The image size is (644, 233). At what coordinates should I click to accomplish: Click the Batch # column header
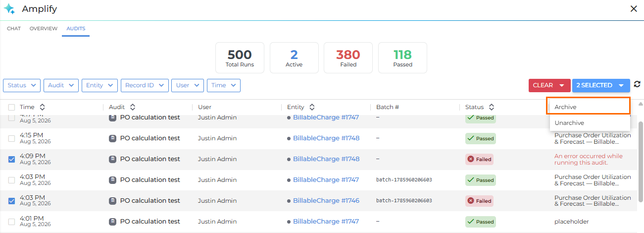point(388,107)
